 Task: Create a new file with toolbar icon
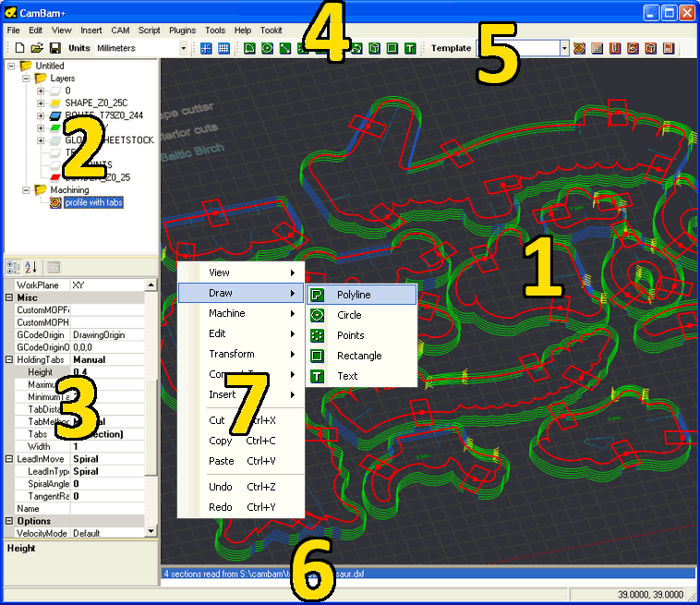click(19, 48)
